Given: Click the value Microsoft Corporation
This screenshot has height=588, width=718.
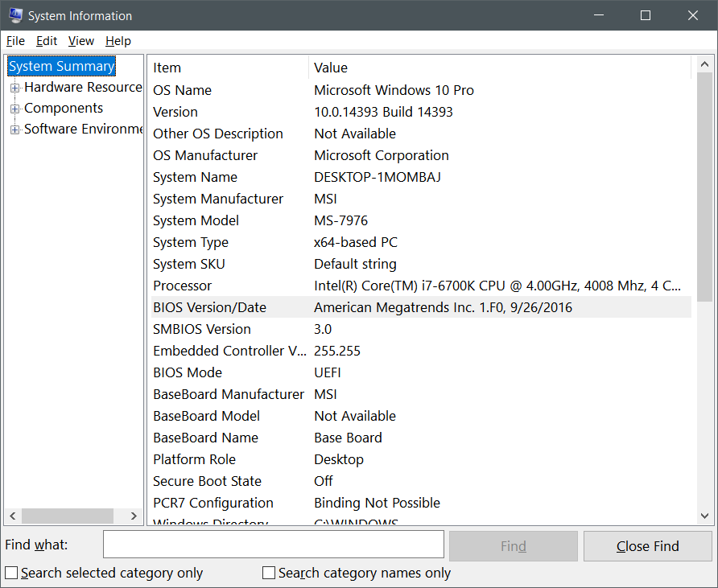Looking at the screenshot, I should [382, 155].
